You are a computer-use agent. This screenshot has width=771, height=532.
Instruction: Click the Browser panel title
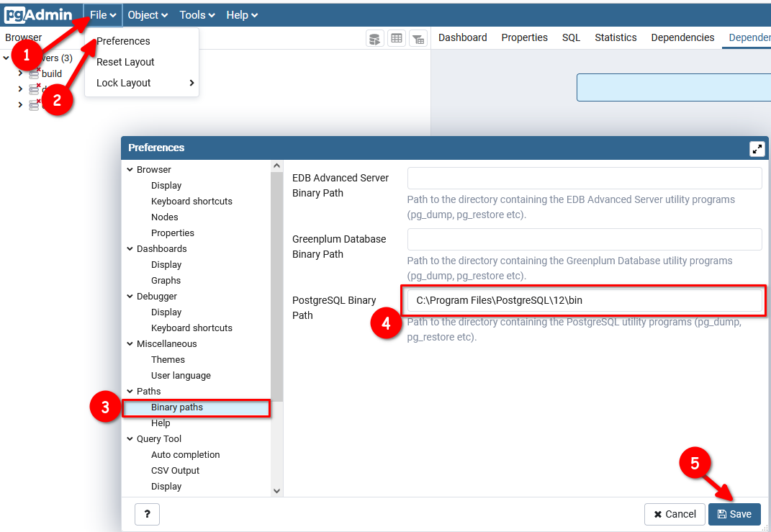click(24, 37)
